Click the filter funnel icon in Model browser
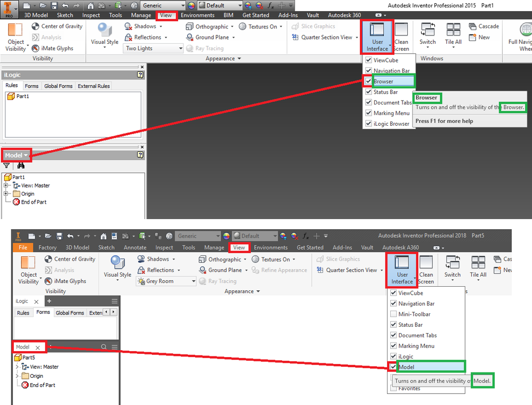Image resolution: width=532 pixels, height=405 pixels. coord(6,166)
